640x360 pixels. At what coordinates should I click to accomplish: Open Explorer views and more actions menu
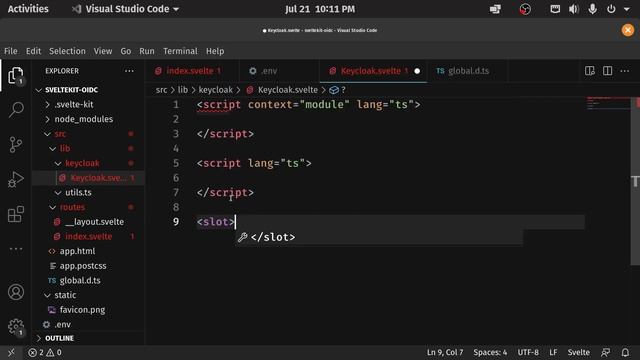[x=129, y=71]
